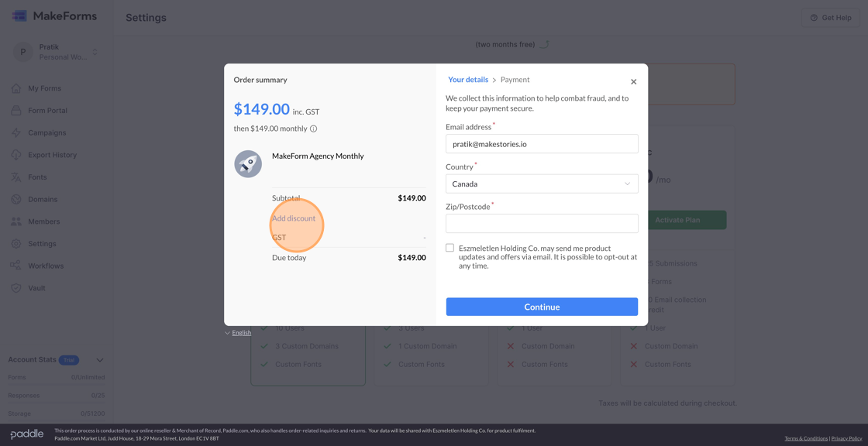Open Terms & Conditions
This screenshot has width=868, height=446.
tap(805, 437)
